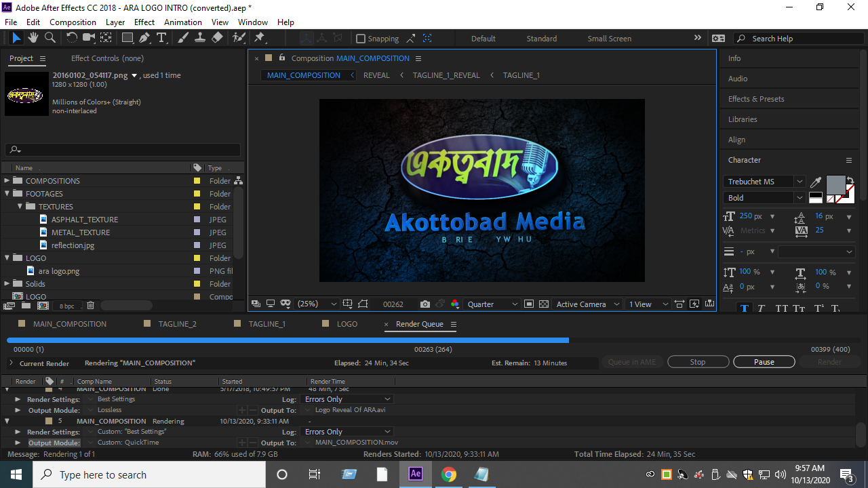
Task: Select the Brush tool
Action: coord(183,38)
